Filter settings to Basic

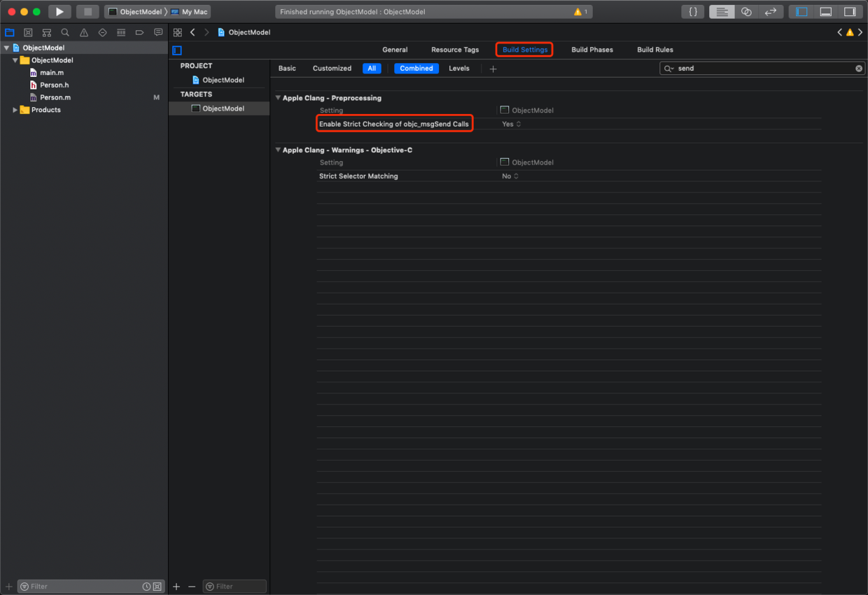287,69
